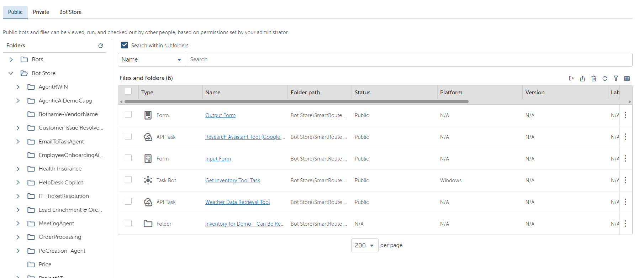644x278 pixels.
Task: Check the box for Get Inventory Tool Task
Action: [x=128, y=180]
